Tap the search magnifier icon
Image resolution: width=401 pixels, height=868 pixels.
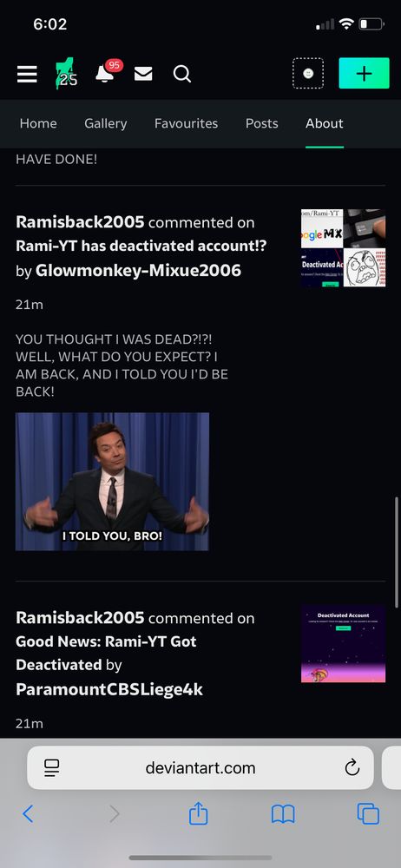click(x=182, y=74)
